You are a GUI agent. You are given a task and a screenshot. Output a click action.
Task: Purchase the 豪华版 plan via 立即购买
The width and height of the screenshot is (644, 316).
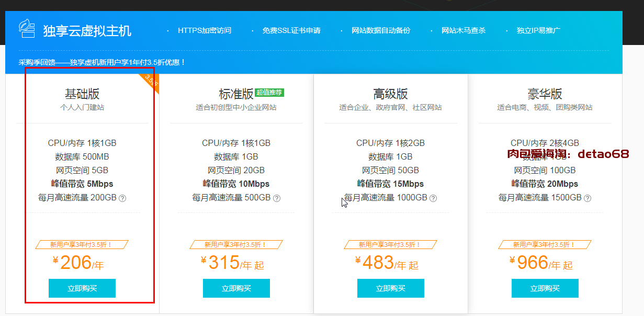point(545,288)
